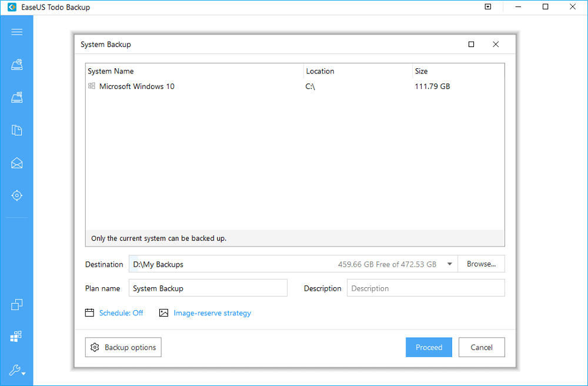The width and height of the screenshot is (588, 386).
Task: Select the Microsoft Windows 10 row
Action: pos(295,86)
